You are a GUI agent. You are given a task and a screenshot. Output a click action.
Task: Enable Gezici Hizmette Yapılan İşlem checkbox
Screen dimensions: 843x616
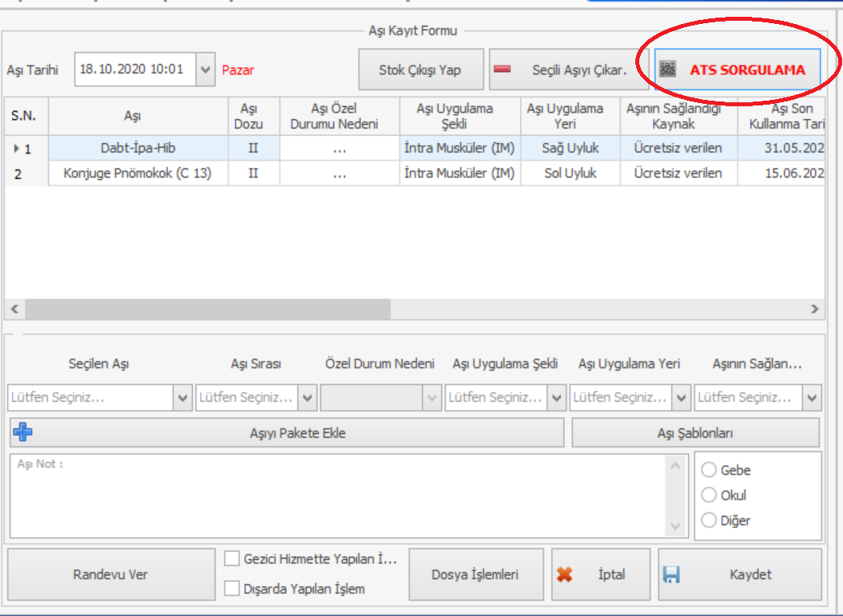[x=232, y=558]
